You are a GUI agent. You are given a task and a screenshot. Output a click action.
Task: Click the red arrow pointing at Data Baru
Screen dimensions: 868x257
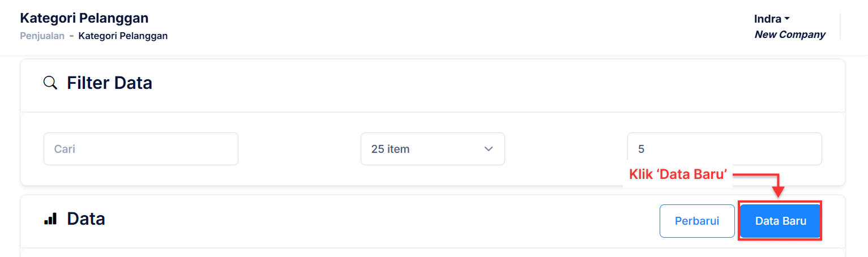coord(779,186)
